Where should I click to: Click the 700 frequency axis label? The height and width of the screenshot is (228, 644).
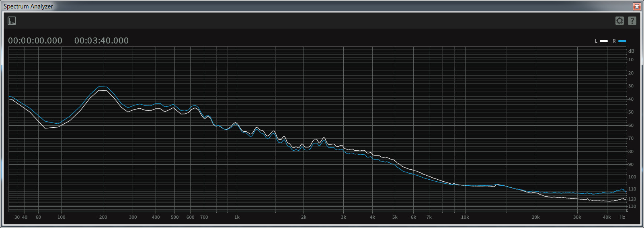[x=204, y=217]
